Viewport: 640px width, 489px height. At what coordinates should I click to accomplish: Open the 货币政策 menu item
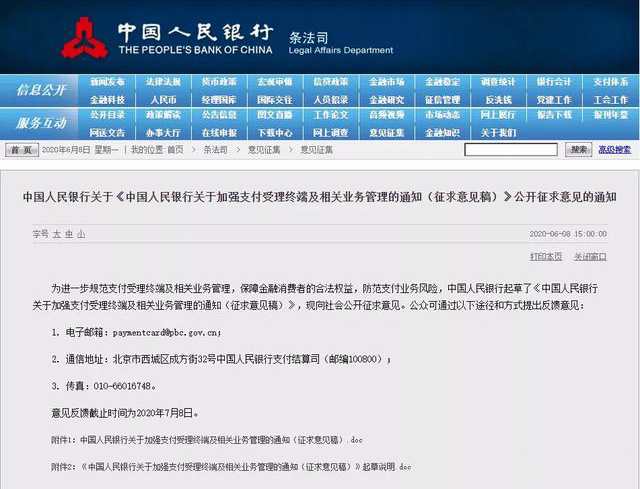coord(219,82)
